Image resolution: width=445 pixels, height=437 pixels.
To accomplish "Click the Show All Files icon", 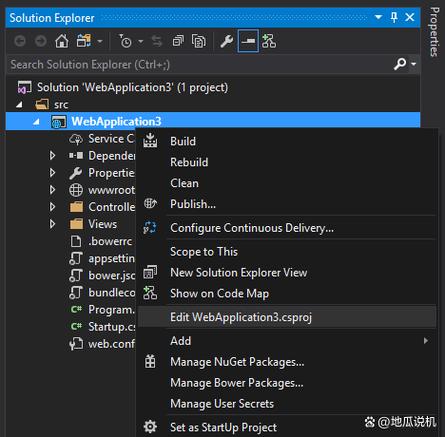I will click(x=199, y=41).
